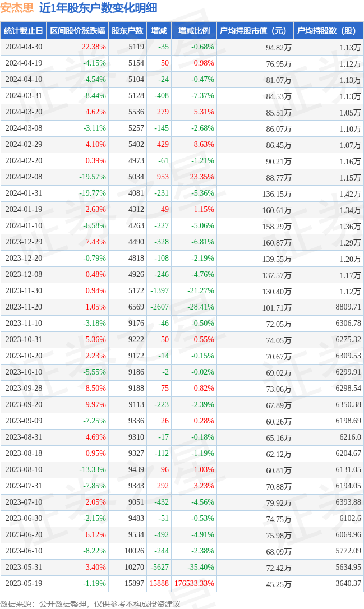This screenshot has height=609, width=364.
Task: Click the 22.38% price change cell
Action: (x=94, y=47)
